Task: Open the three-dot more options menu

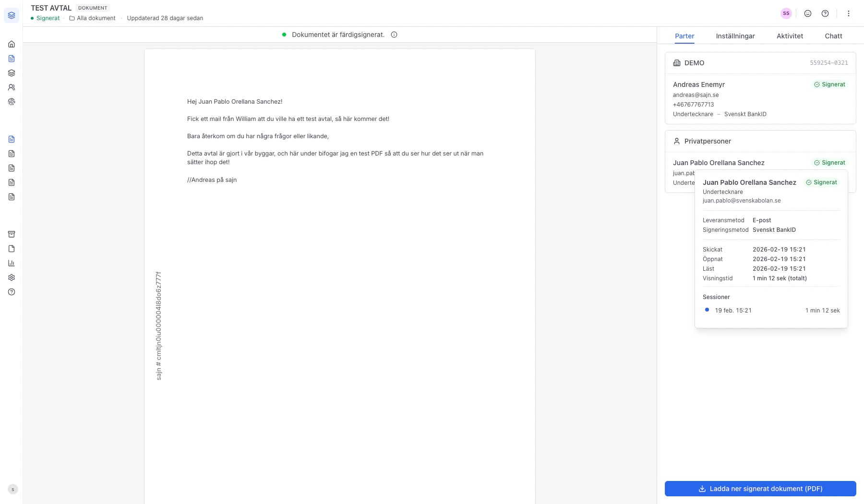Action: (x=849, y=13)
